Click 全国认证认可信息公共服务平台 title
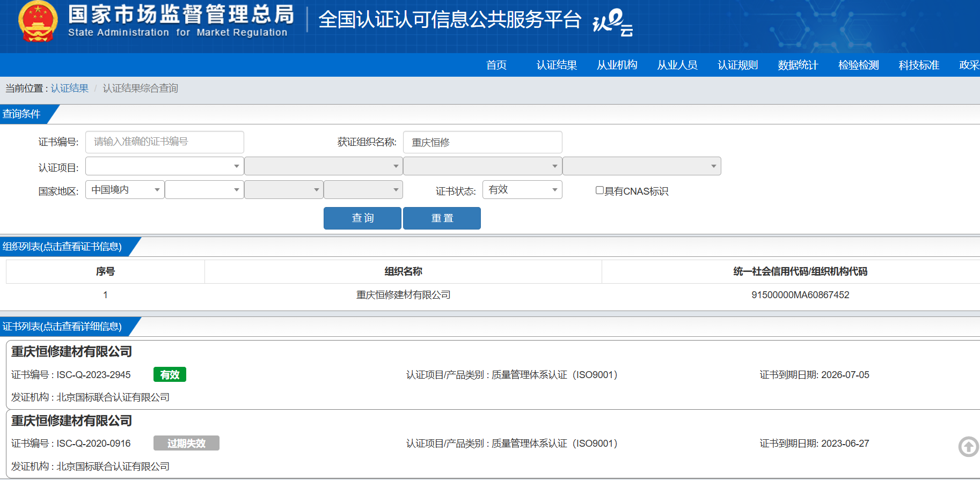The height and width of the screenshot is (480, 980). [x=450, y=20]
